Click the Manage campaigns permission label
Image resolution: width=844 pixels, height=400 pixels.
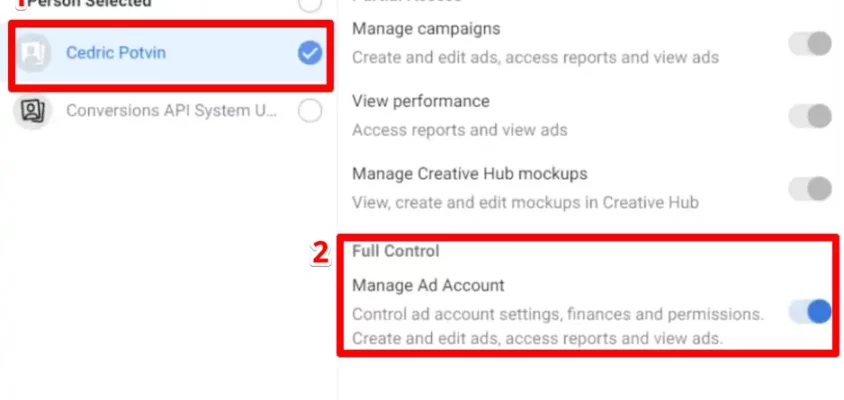point(426,29)
